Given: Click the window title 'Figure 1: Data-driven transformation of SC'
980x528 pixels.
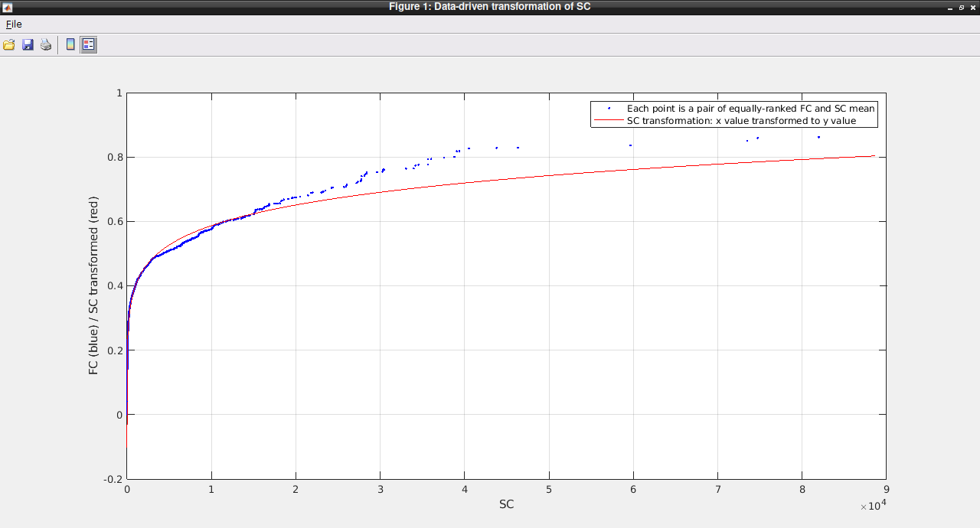Looking at the screenshot, I should pos(489,6).
